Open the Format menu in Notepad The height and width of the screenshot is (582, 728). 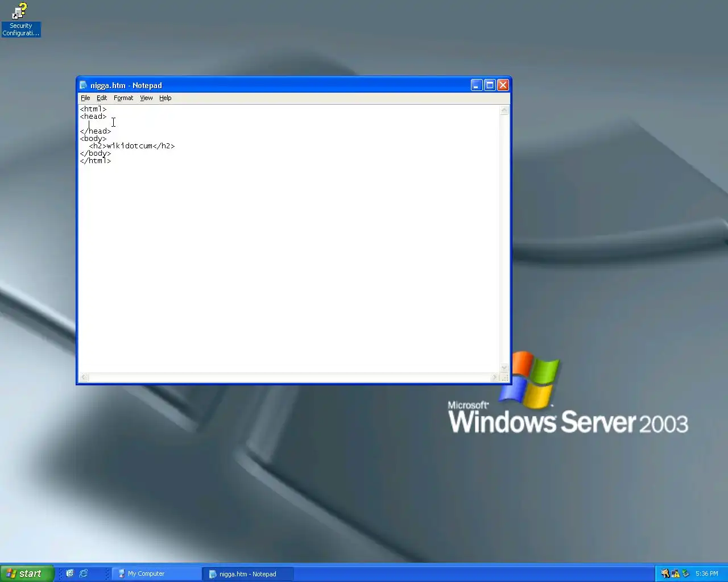point(123,98)
